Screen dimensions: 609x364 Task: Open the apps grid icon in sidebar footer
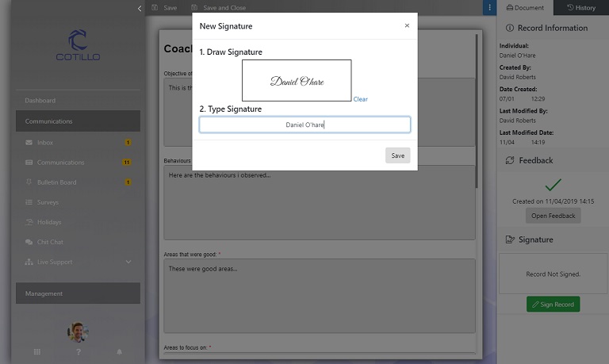click(37, 352)
